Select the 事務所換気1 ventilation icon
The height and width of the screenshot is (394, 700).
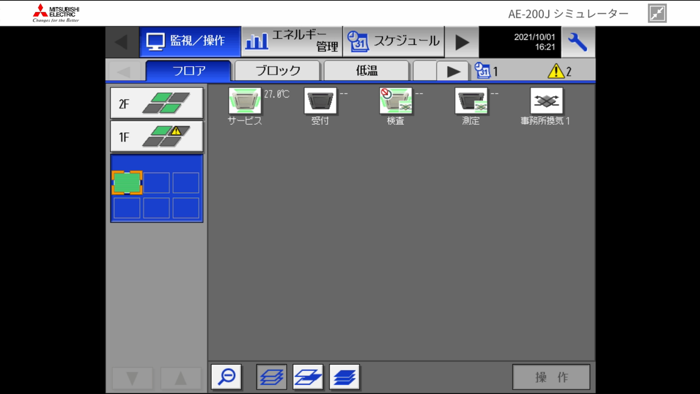pos(546,100)
